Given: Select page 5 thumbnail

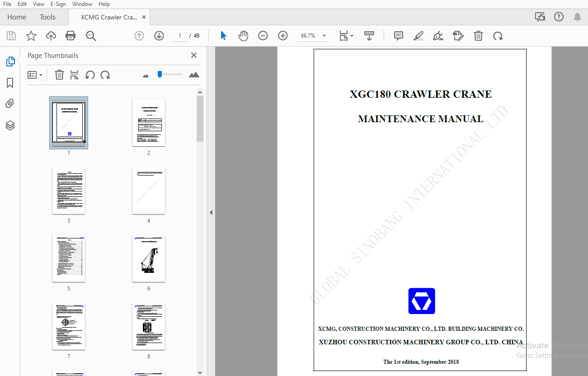Looking at the screenshot, I should [69, 259].
